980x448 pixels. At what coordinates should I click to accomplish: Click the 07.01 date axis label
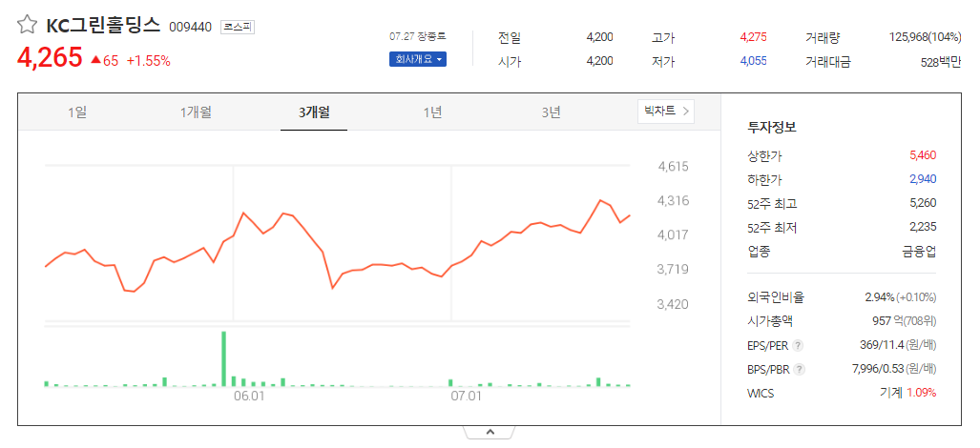pyautogui.click(x=467, y=397)
